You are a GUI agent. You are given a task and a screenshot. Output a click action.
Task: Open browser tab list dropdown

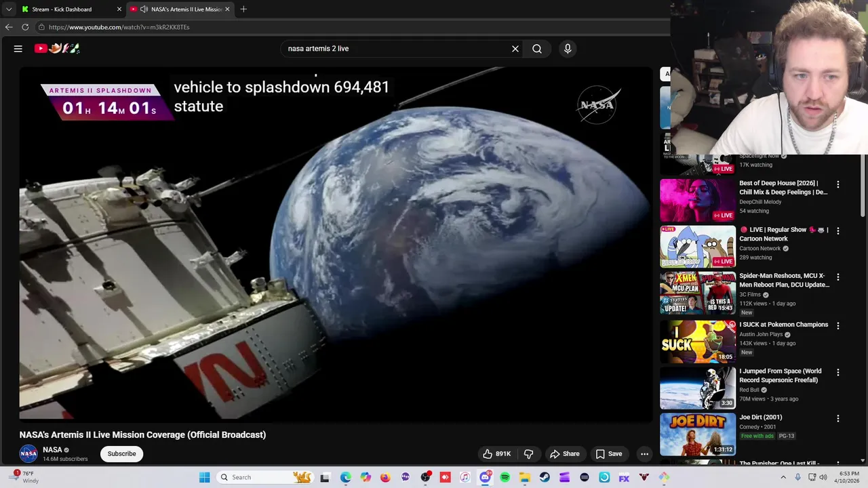pyautogui.click(x=8, y=9)
